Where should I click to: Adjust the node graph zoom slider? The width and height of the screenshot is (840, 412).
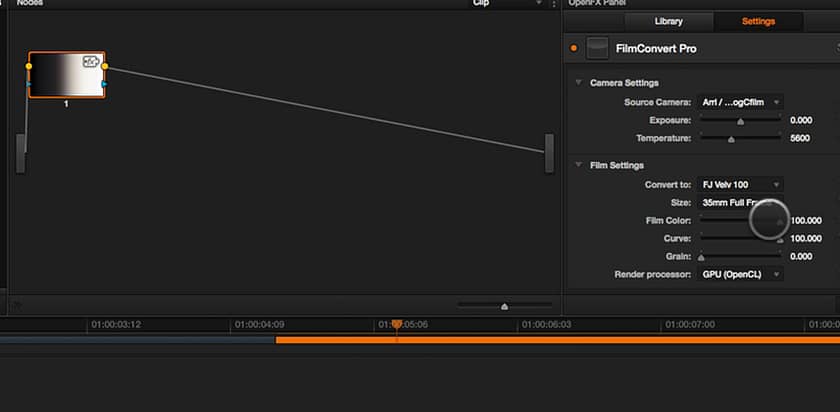(504, 305)
